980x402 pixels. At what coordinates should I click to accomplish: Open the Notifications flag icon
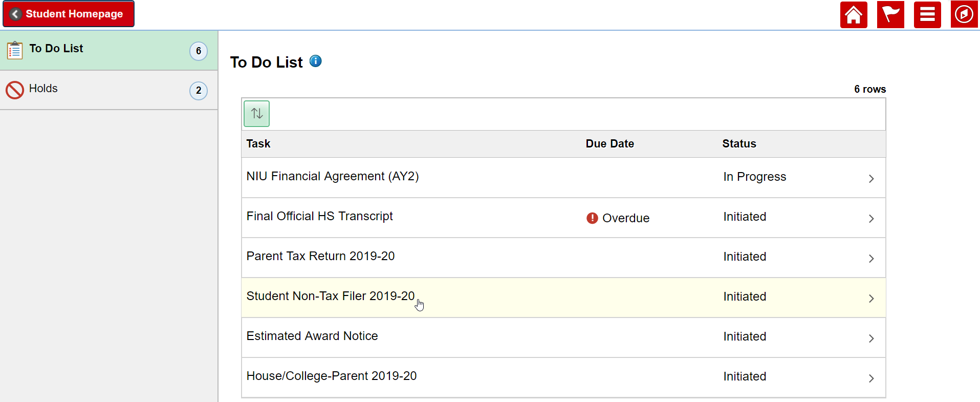[890, 14]
